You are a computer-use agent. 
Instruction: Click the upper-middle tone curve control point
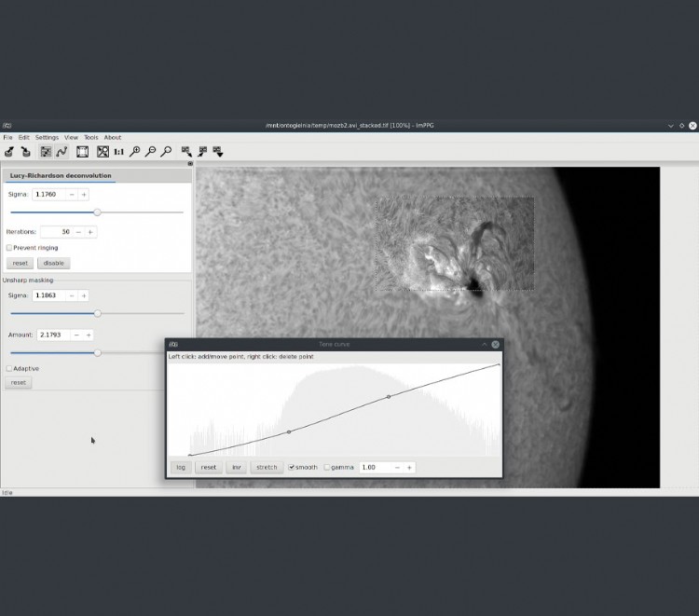click(389, 396)
